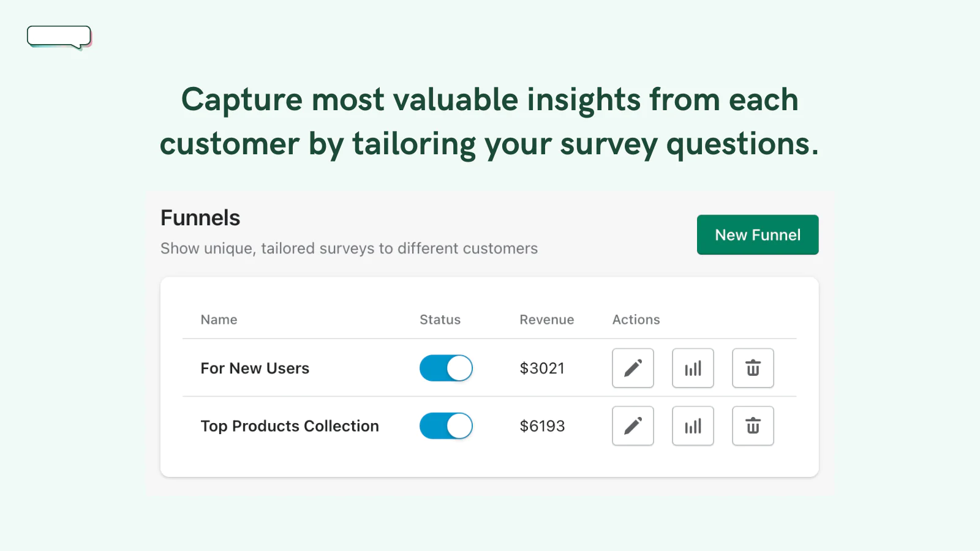The height and width of the screenshot is (551, 980).
Task: Select the For New Users funnel name
Action: pos(255,368)
